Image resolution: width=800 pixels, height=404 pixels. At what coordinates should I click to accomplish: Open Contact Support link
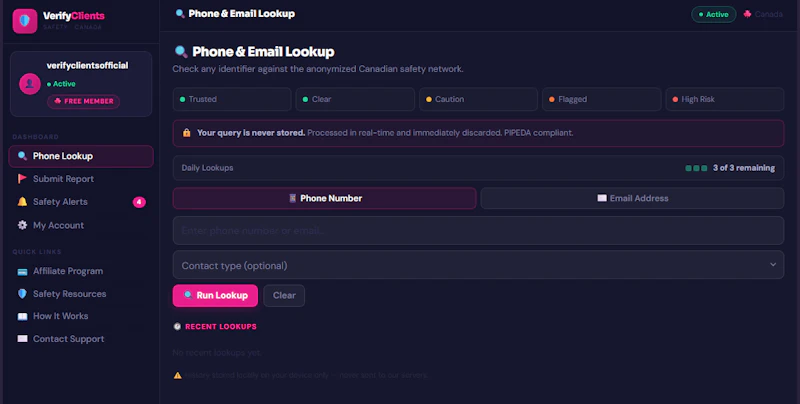click(81, 339)
